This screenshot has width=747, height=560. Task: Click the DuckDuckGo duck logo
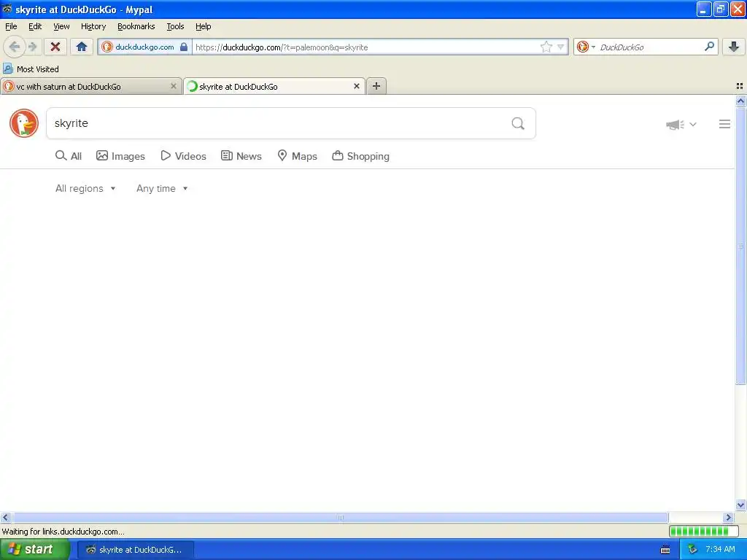tap(24, 123)
